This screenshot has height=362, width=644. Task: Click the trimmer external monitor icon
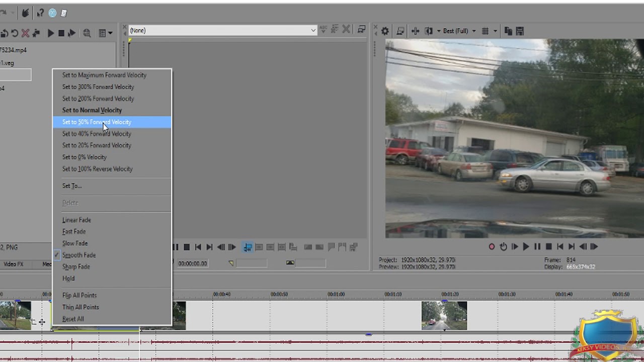pos(361,30)
